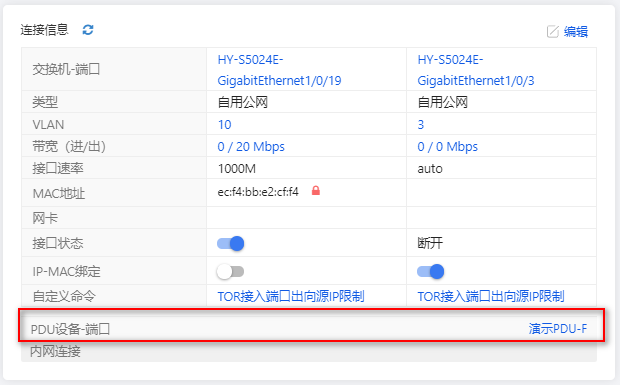Click the 断开 interface status text
Viewport: 620px width, 385px height.
(430, 243)
